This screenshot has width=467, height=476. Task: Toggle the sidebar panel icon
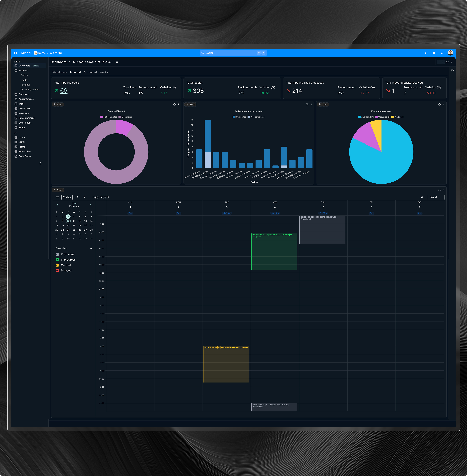tap(15, 53)
